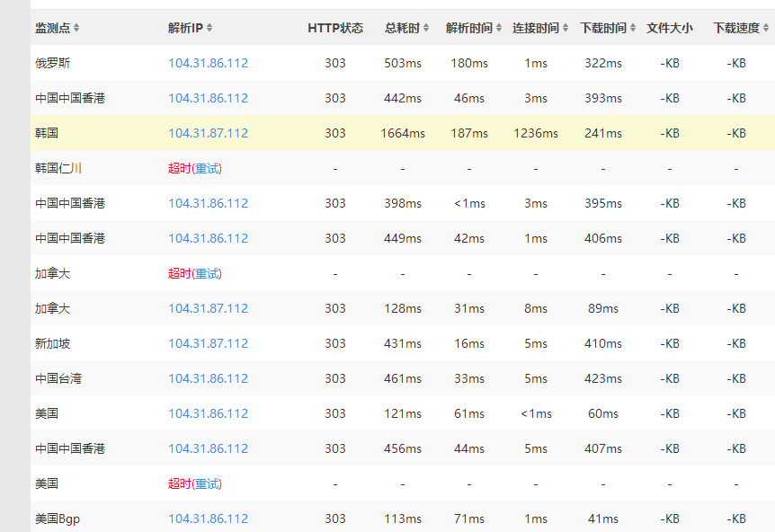Click sort arrows beside 解析IP header

(209, 28)
